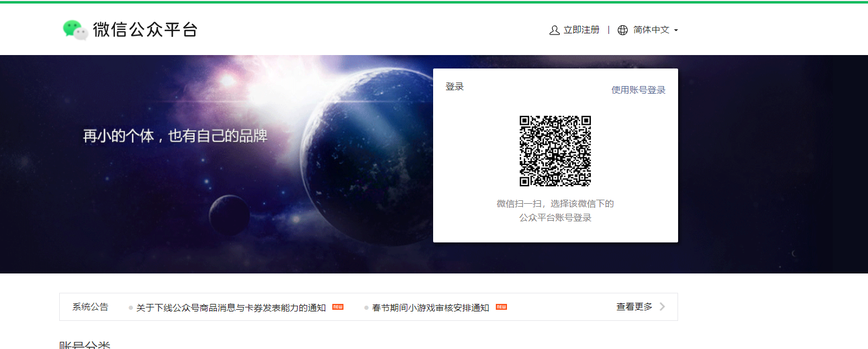Select the 登录 panel heading
The height and width of the screenshot is (349, 868).
(455, 86)
